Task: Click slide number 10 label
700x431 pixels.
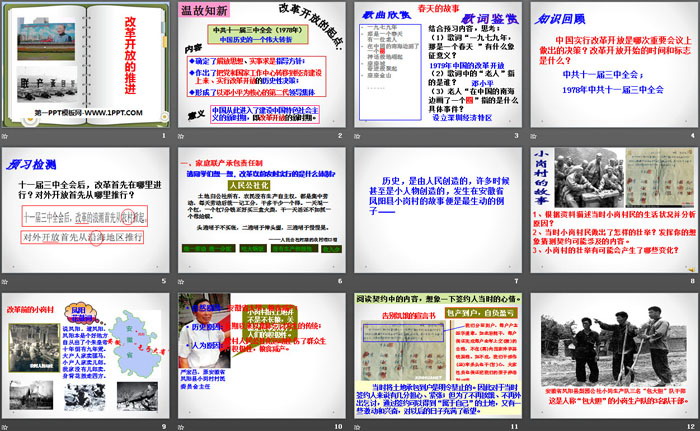Action: (338, 427)
